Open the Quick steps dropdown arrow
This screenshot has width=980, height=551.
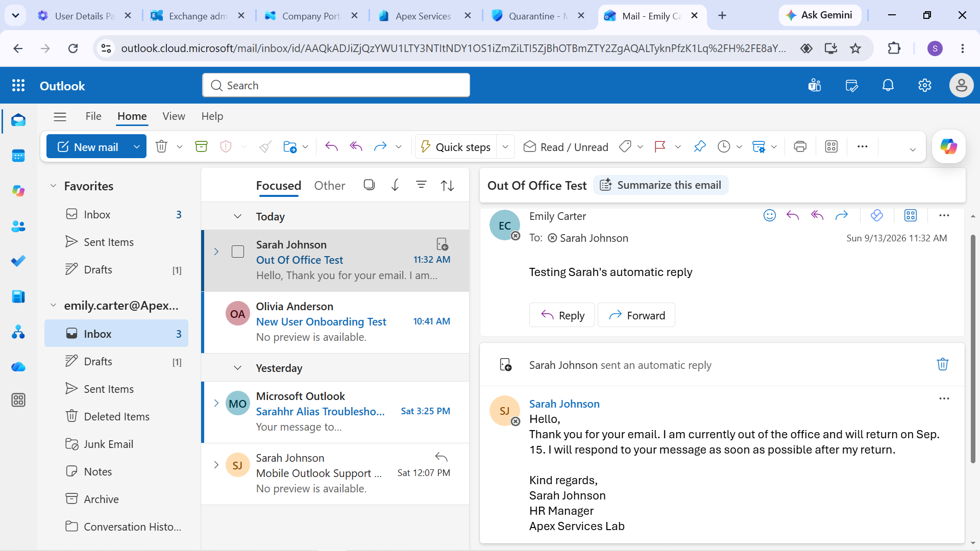click(505, 147)
